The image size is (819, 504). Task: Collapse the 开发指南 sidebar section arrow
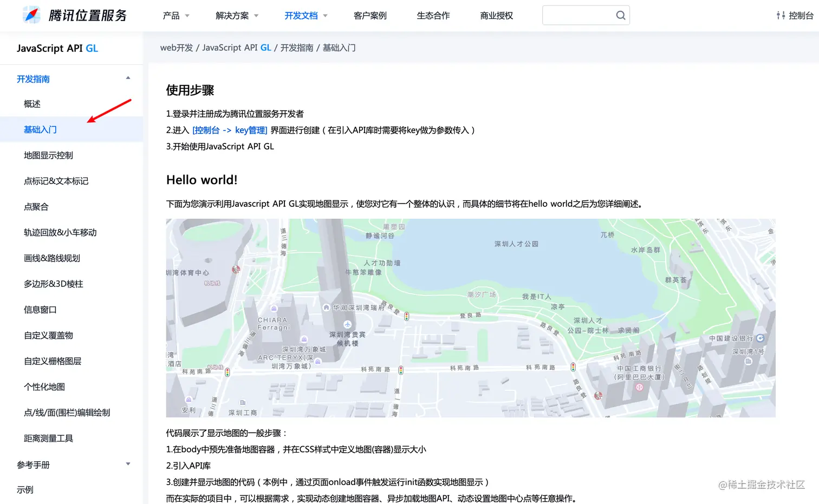(128, 78)
